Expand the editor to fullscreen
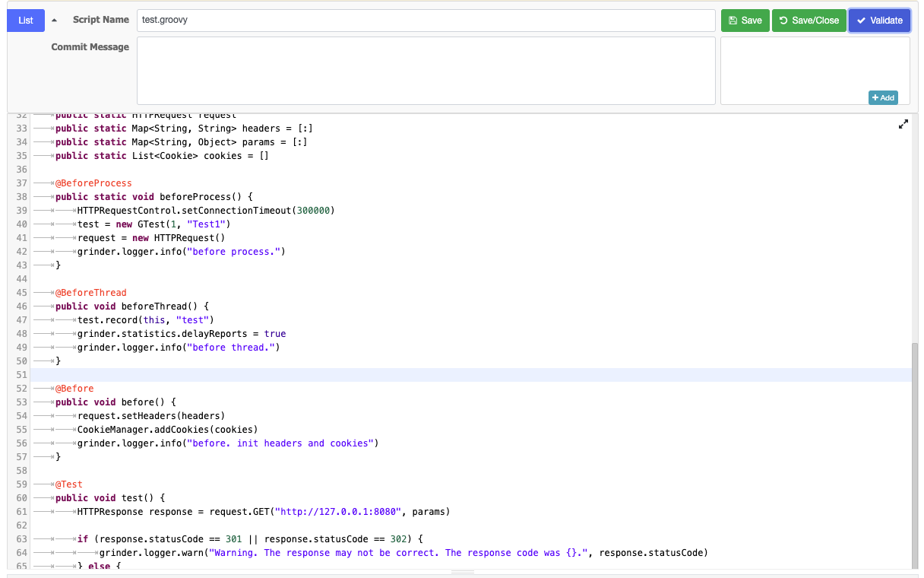This screenshot has height=578, width=924. click(x=903, y=124)
